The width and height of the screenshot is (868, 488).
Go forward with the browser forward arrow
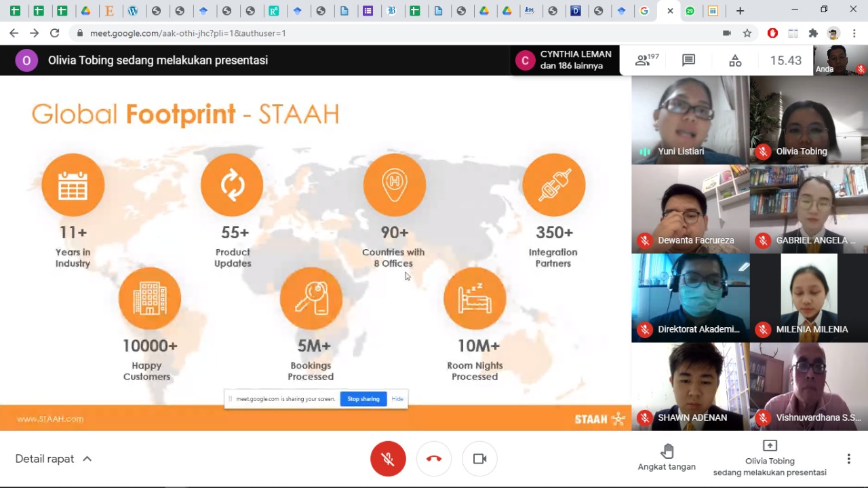(x=34, y=33)
